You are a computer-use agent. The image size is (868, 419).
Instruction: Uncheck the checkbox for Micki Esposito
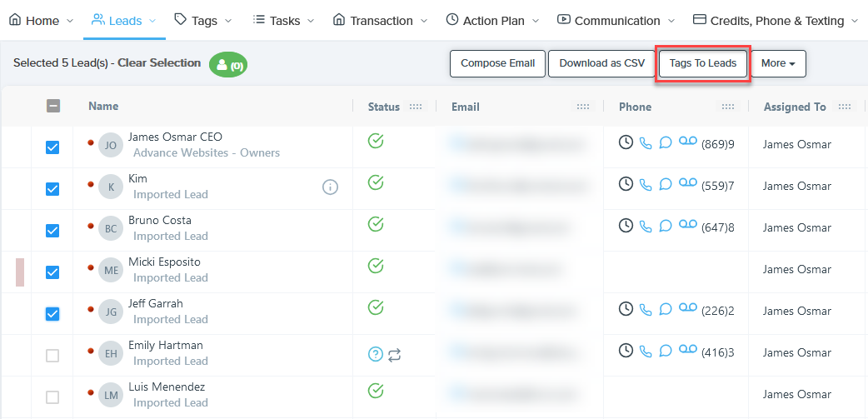pos(52,272)
